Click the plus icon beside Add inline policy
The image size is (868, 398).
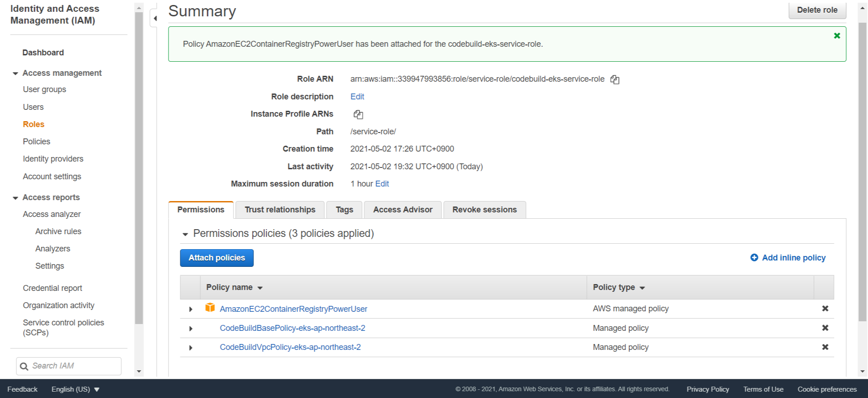click(x=754, y=257)
